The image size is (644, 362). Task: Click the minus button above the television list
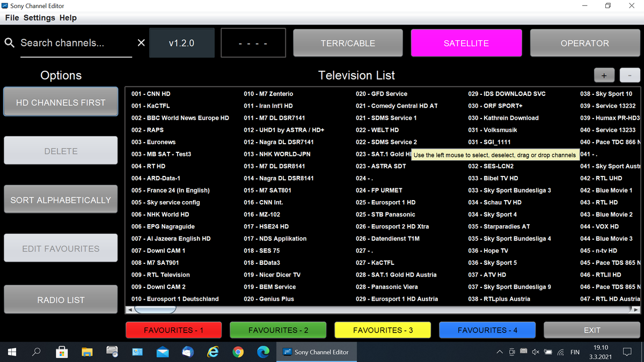tap(630, 76)
